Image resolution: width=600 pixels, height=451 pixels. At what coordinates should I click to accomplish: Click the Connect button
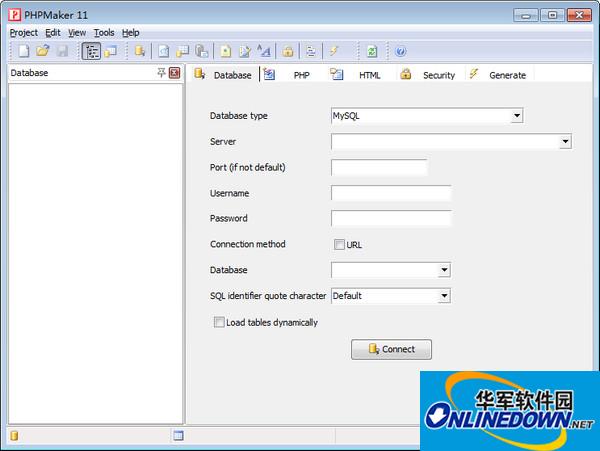coord(391,349)
